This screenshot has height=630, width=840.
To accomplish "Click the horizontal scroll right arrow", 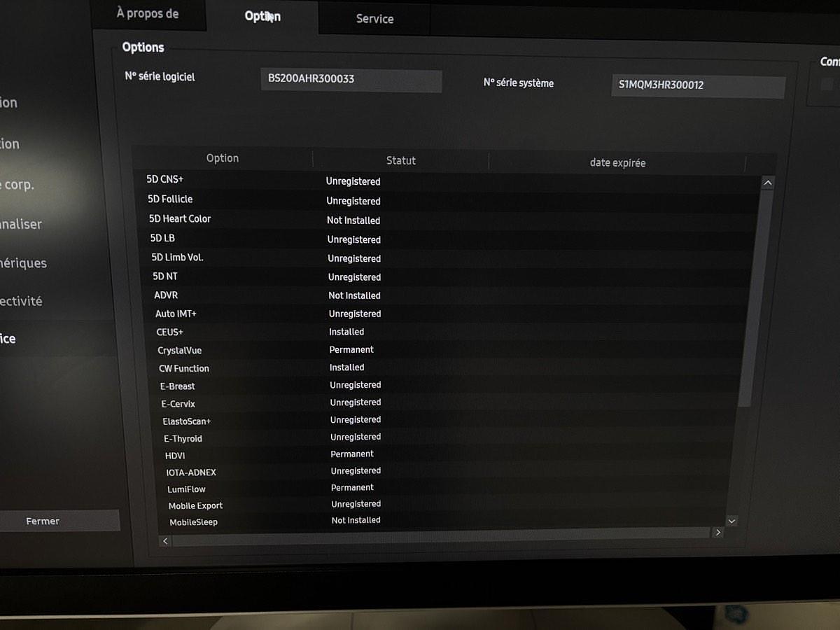I will [x=717, y=533].
